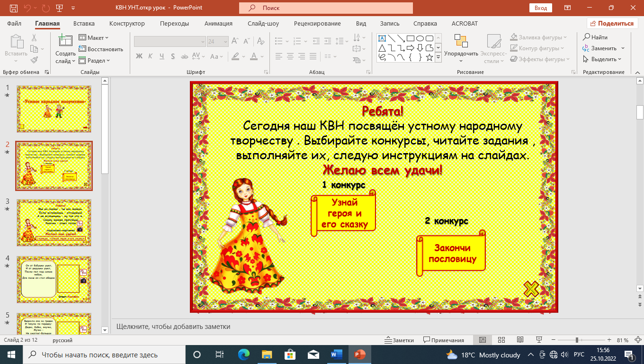Click the Поделиться share button

coord(612,23)
